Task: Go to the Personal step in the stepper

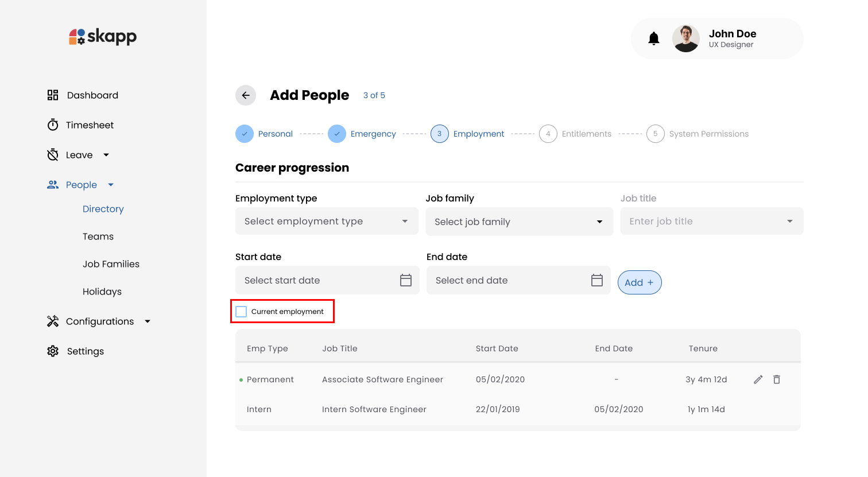Action: pyautogui.click(x=265, y=134)
